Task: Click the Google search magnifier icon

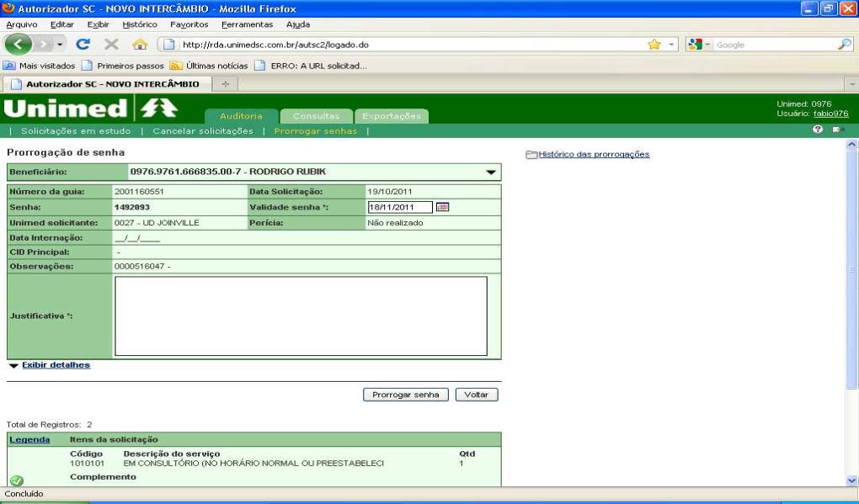Action: click(x=844, y=45)
